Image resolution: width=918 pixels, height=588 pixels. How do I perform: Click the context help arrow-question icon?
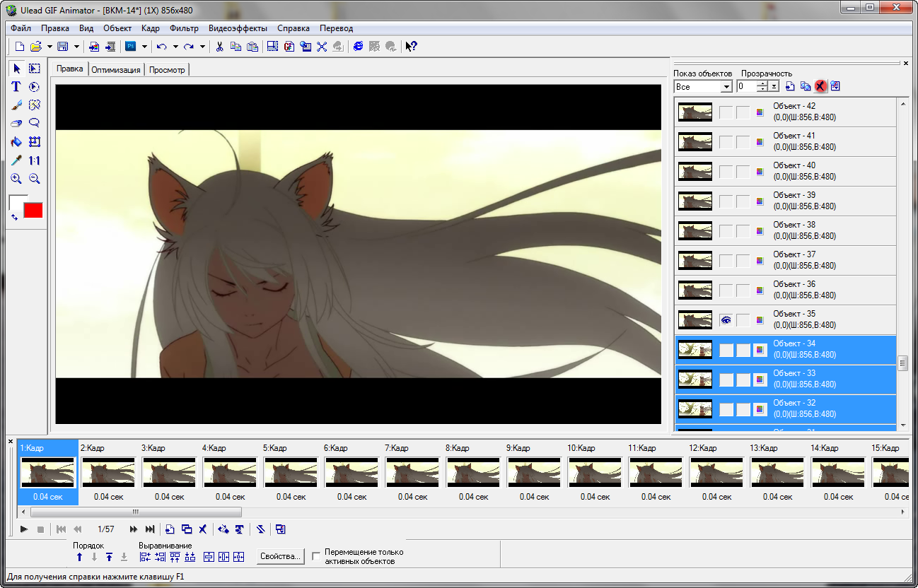coord(411,47)
